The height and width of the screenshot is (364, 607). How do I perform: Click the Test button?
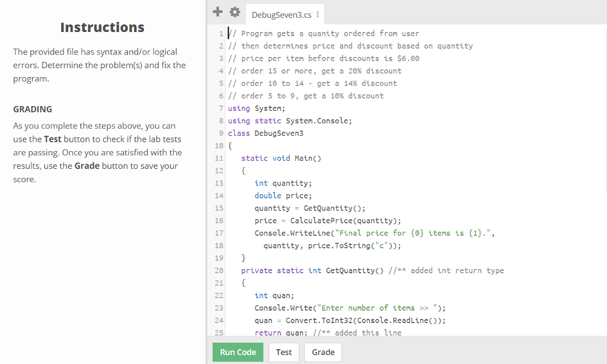tap(283, 352)
